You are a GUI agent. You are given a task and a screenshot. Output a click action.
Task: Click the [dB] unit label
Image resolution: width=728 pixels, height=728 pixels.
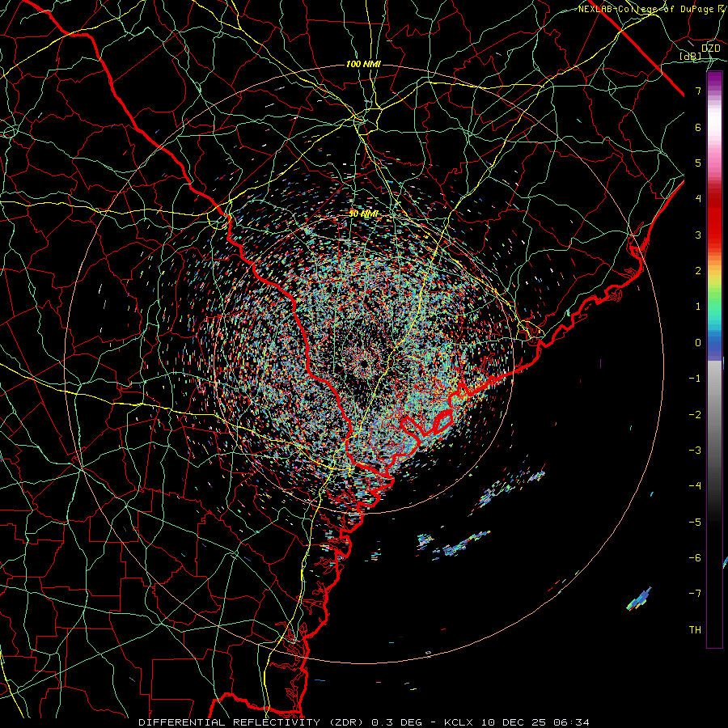(x=691, y=57)
